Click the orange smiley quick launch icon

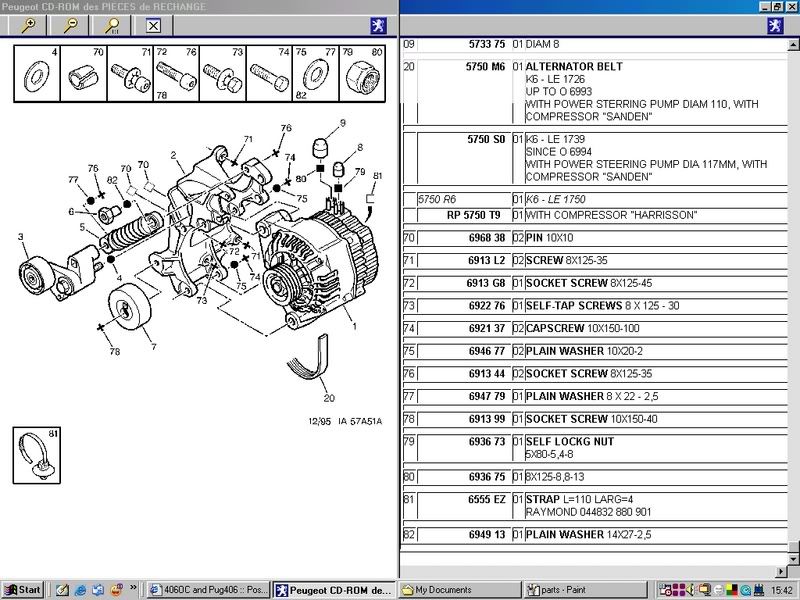(x=116, y=590)
